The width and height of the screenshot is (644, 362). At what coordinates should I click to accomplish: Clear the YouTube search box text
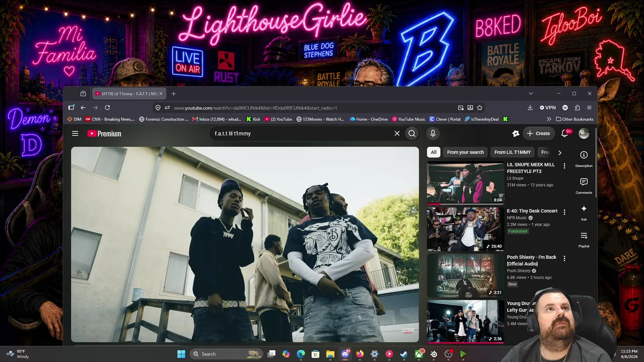pyautogui.click(x=397, y=133)
